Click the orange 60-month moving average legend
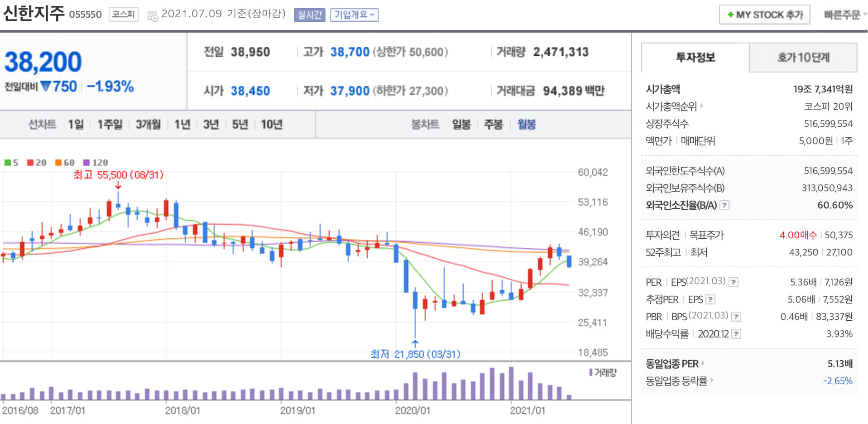The height and width of the screenshot is (424, 868). [x=65, y=163]
